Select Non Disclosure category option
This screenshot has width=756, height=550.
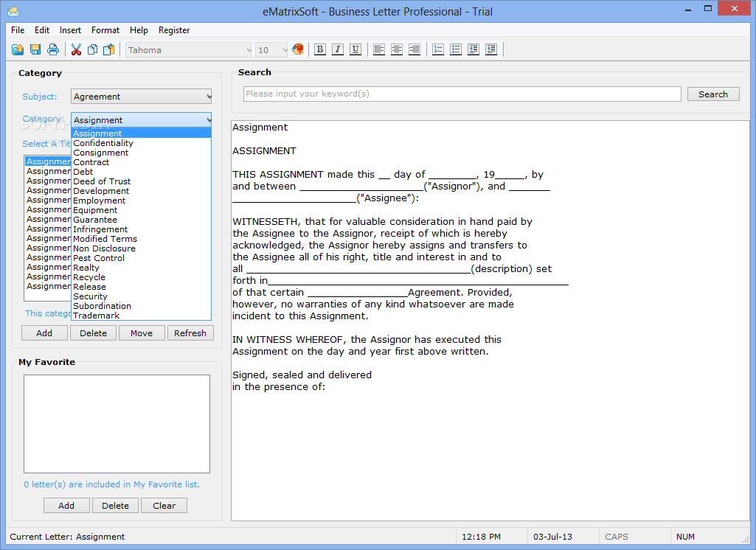(142, 248)
